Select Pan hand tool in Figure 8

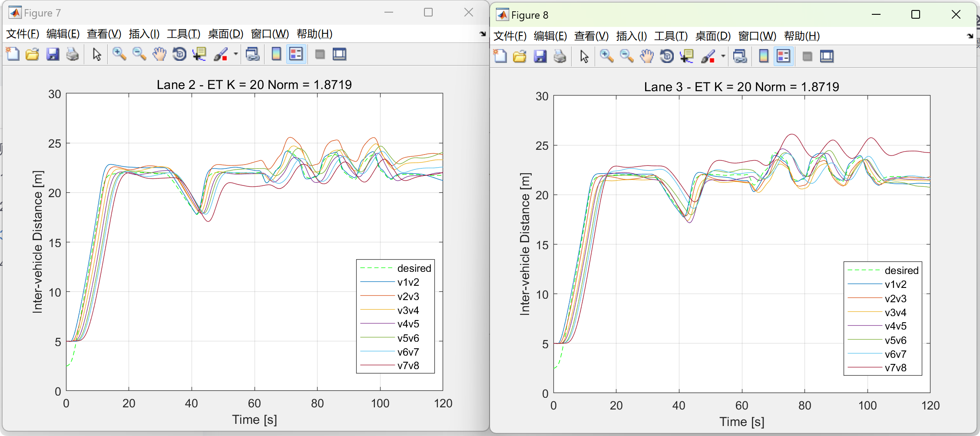(x=647, y=56)
